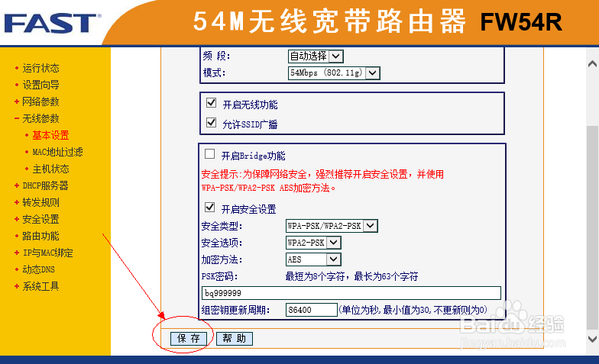Click text 最短为8个字符，最长为63个字符
Screen dimensions: 599x364
pos(351,276)
